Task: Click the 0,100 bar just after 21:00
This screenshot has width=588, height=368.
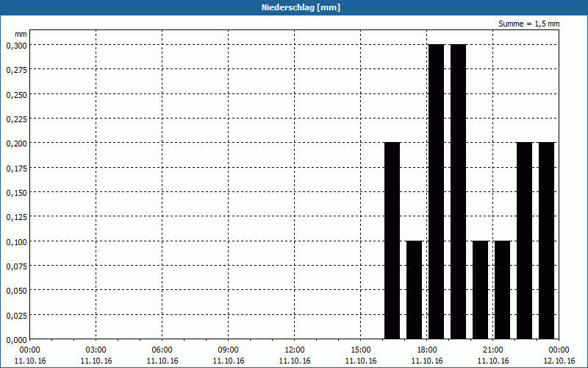Action: click(503, 290)
